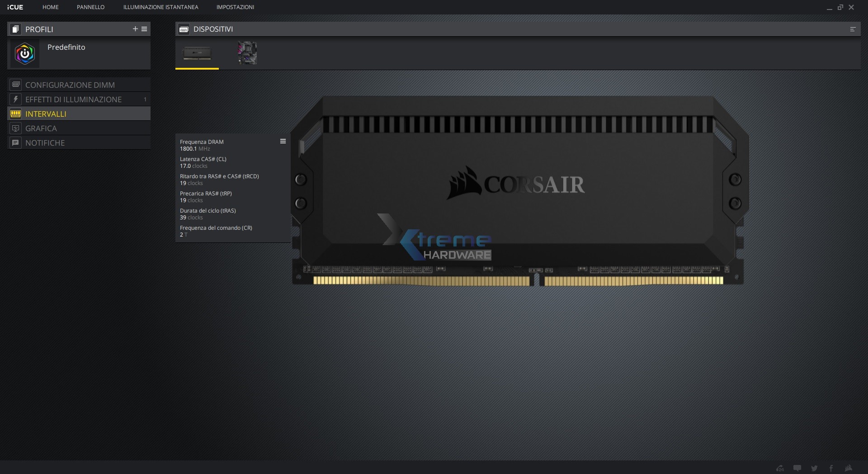Open Corsair Twitter via bird icon
The height and width of the screenshot is (474, 868).
tap(814, 468)
